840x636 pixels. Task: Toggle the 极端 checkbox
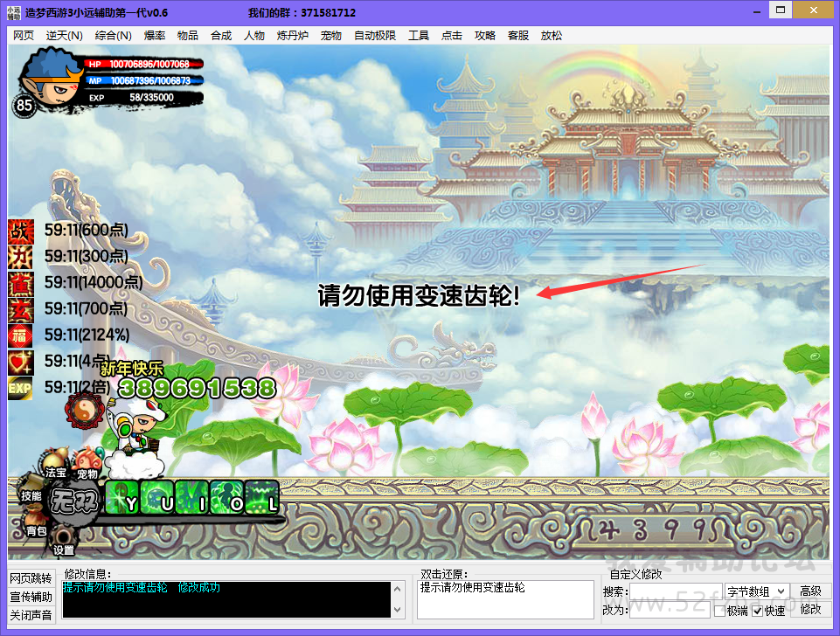(x=720, y=611)
